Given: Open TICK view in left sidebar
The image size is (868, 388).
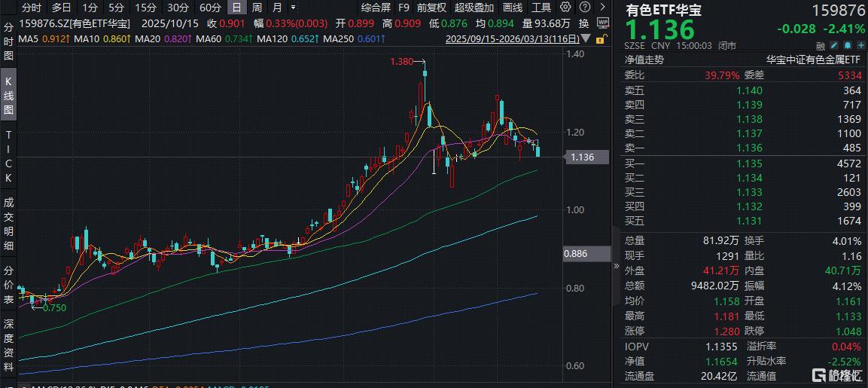Looking at the screenshot, I should click(x=9, y=156).
